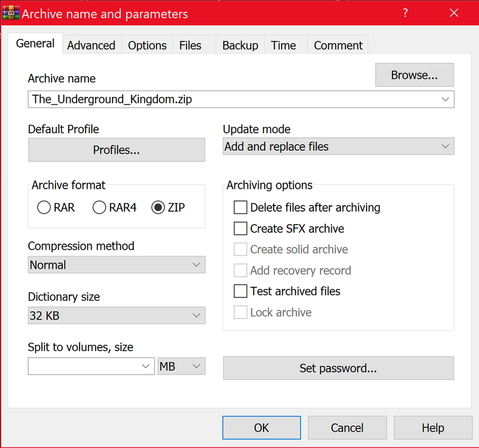
Task: Select the RAR archive format
Action: click(x=56, y=207)
